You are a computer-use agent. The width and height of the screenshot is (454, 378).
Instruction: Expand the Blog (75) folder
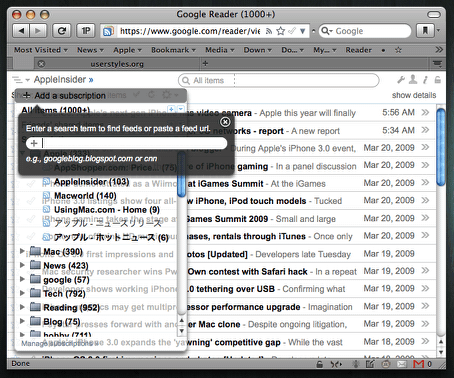pyautogui.click(x=22, y=321)
